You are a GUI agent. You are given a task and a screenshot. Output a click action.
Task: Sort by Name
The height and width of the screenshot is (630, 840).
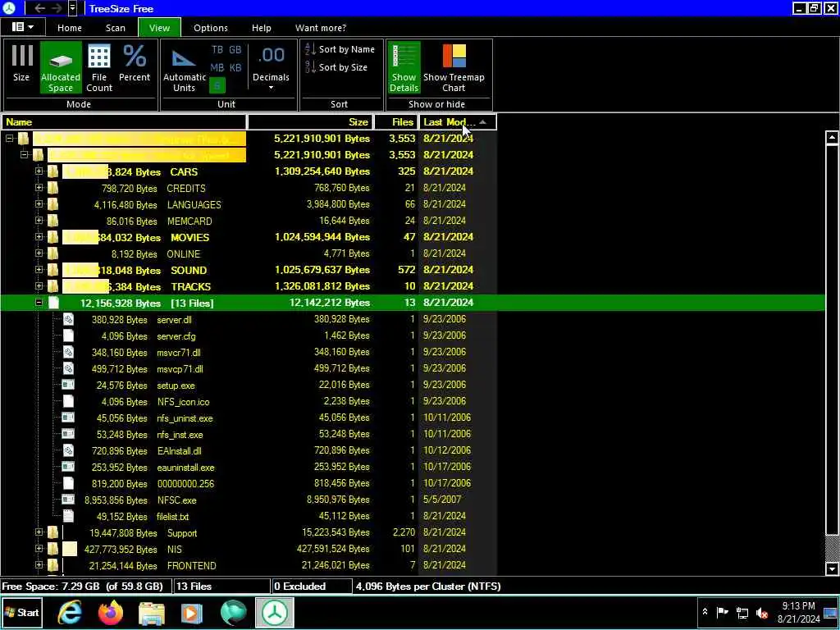click(x=340, y=49)
